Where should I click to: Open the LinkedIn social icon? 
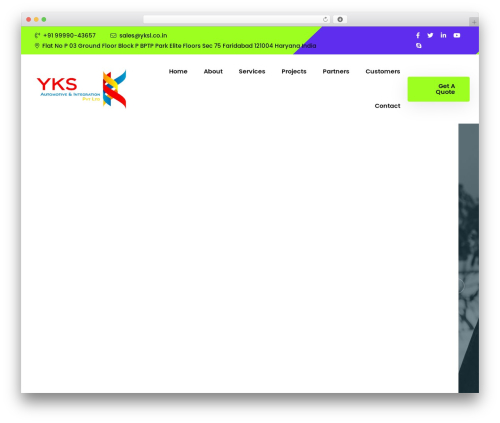pos(443,35)
